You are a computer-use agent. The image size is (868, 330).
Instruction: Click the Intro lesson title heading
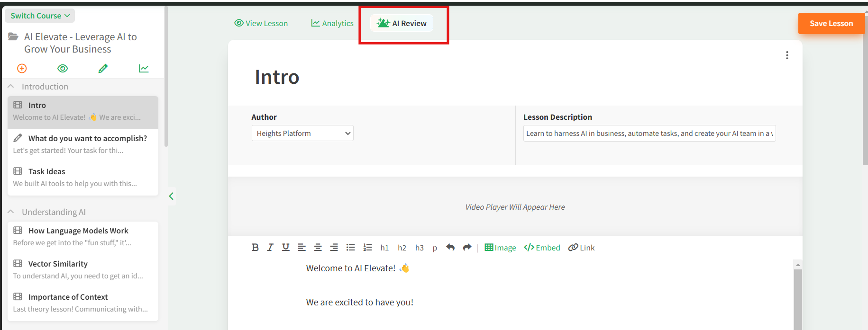coord(277,77)
